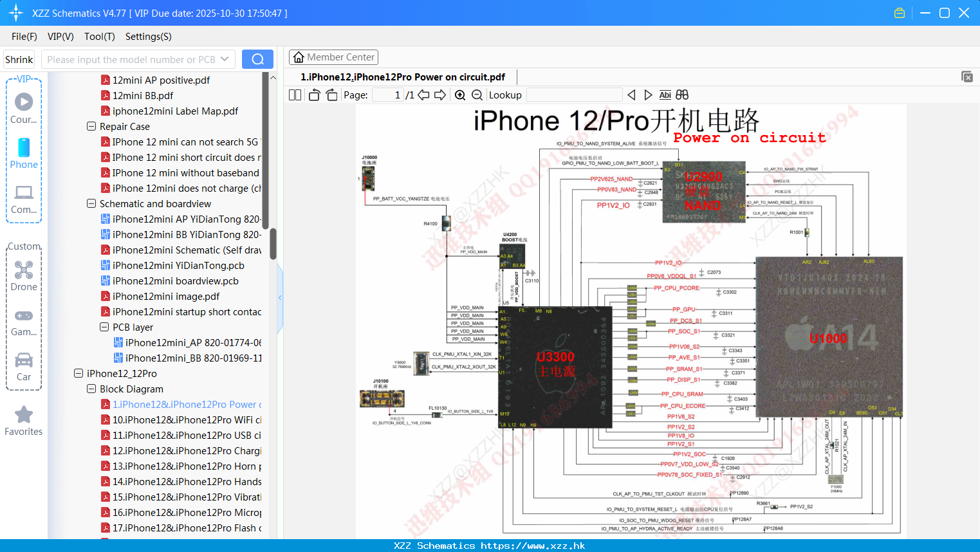Open the model number dropdown arrow
Image resolution: width=980 pixels, height=552 pixels.
pyautogui.click(x=225, y=59)
